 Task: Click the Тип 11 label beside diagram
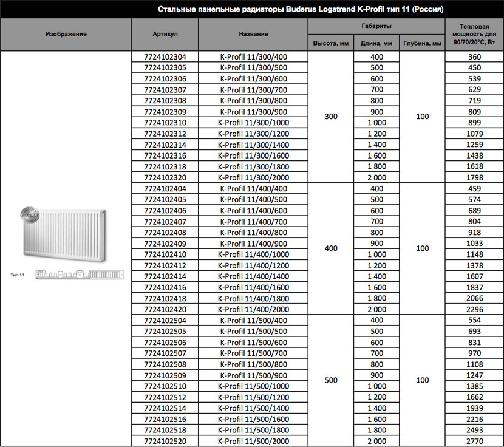[18, 275]
